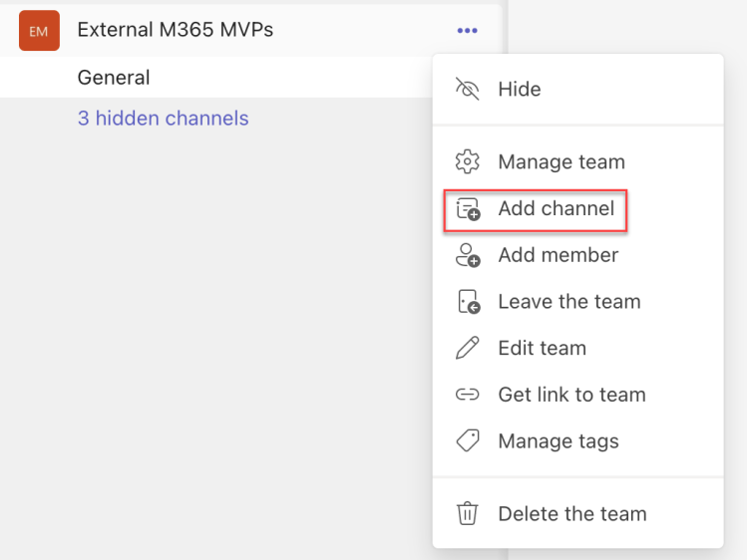Select the External M365 MVPs team name
747x560 pixels.
[x=176, y=30]
